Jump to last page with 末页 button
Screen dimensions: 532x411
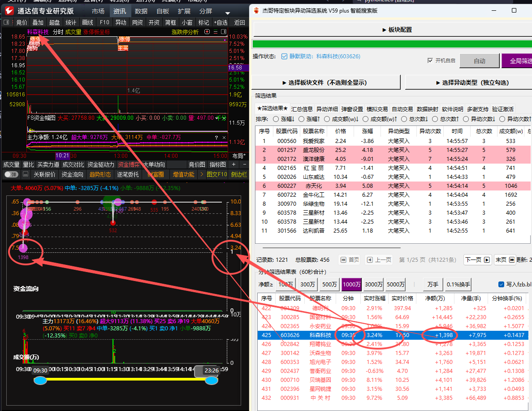[x=505, y=260]
